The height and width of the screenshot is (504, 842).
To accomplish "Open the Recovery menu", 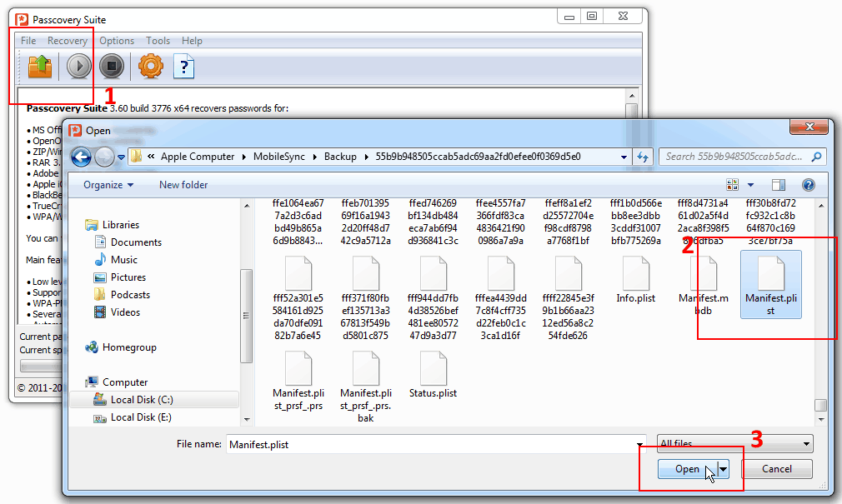I will 68,41.
